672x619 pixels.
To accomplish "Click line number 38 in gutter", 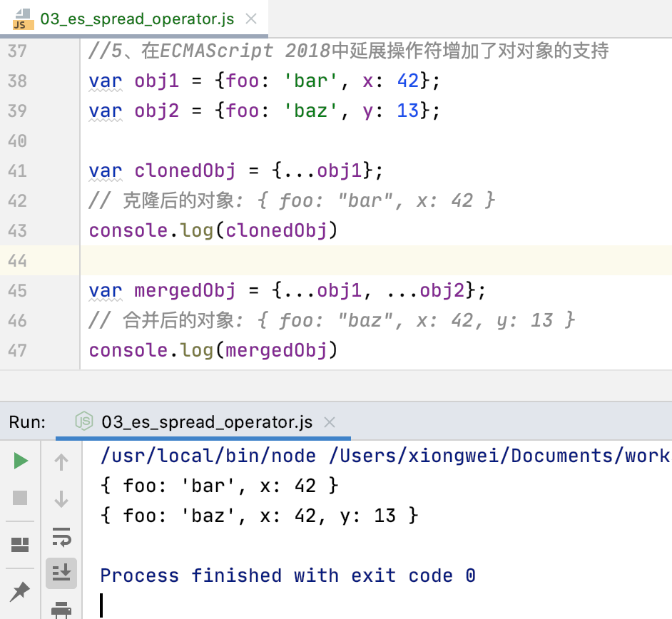I will [x=18, y=81].
